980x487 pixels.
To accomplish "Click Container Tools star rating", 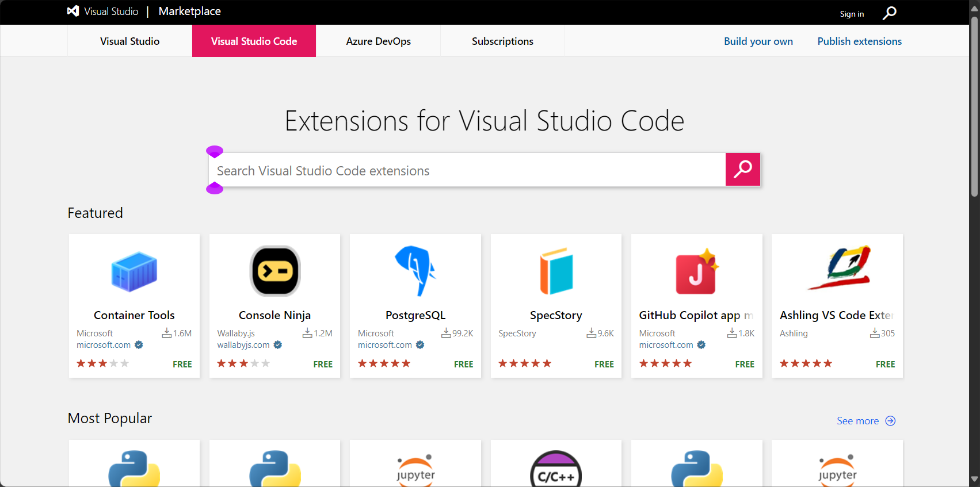I will pyautogui.click(x=102, y=363).
